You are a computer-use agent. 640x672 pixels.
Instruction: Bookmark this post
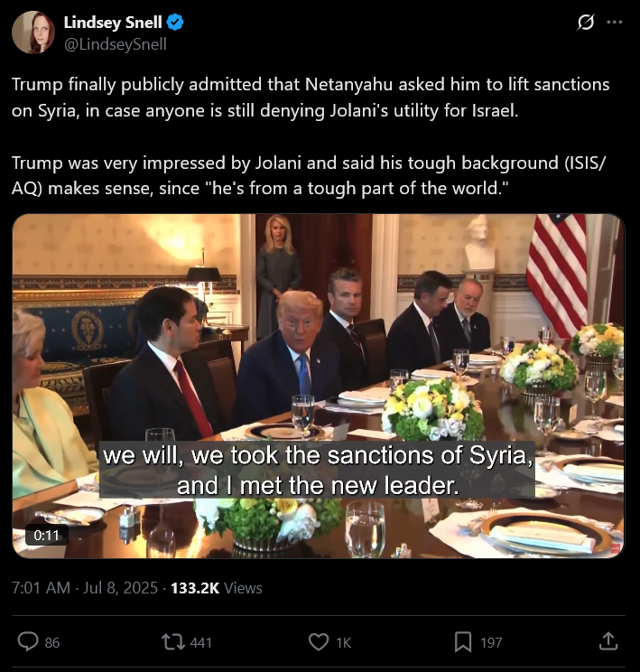click(x=463, y=642)
